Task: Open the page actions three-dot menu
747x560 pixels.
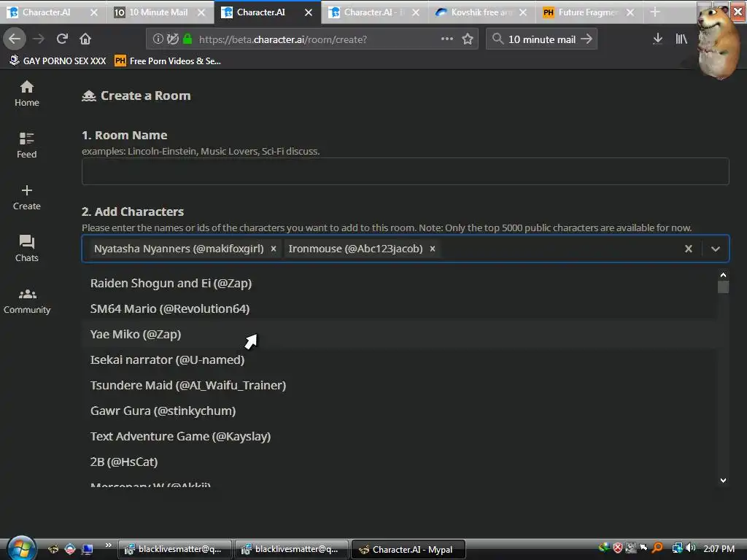Action: [447, 39]
